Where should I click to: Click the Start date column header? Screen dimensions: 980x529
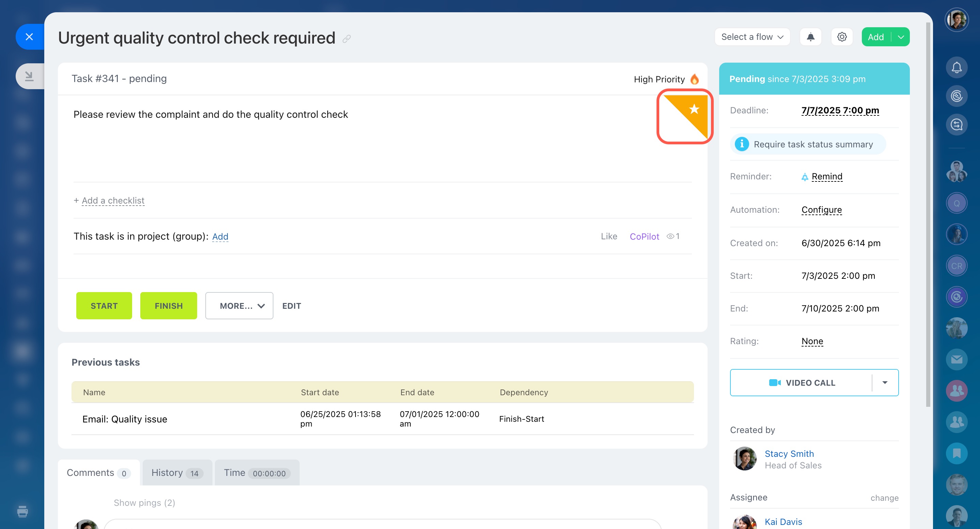tap(319, 392)
